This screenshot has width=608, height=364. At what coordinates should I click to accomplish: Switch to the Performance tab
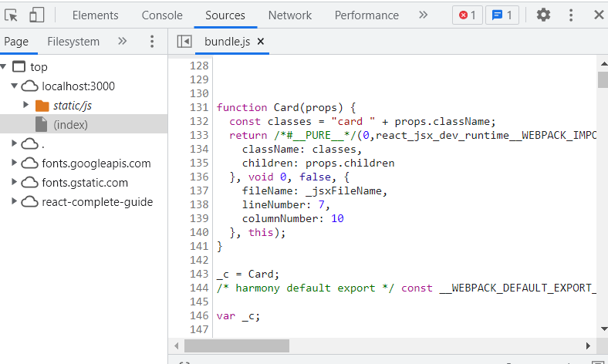click(366, 15)
